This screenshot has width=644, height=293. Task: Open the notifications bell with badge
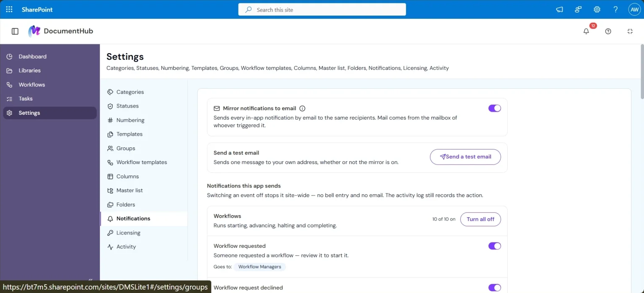tap(586, 31)
